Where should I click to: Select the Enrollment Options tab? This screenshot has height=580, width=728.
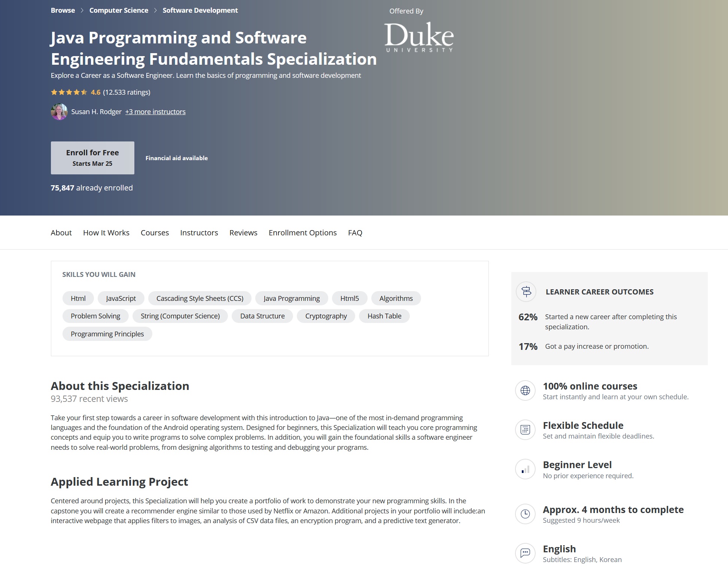coord(303,233)
